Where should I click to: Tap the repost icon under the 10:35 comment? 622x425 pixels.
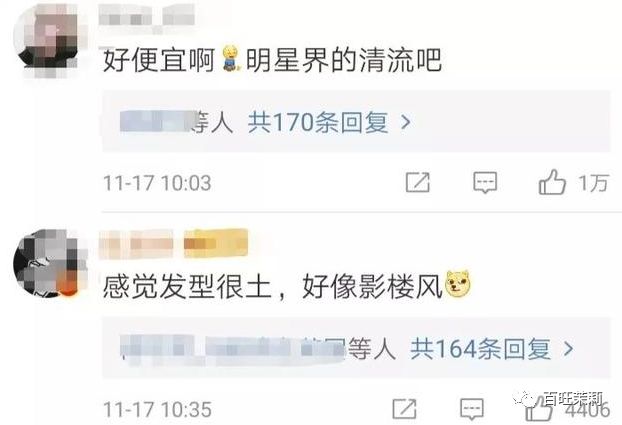[404, 409]
